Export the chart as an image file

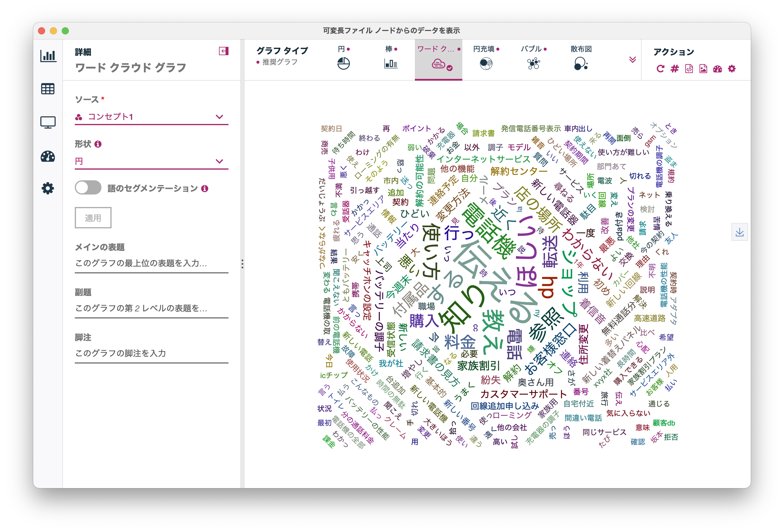[703, 69]
